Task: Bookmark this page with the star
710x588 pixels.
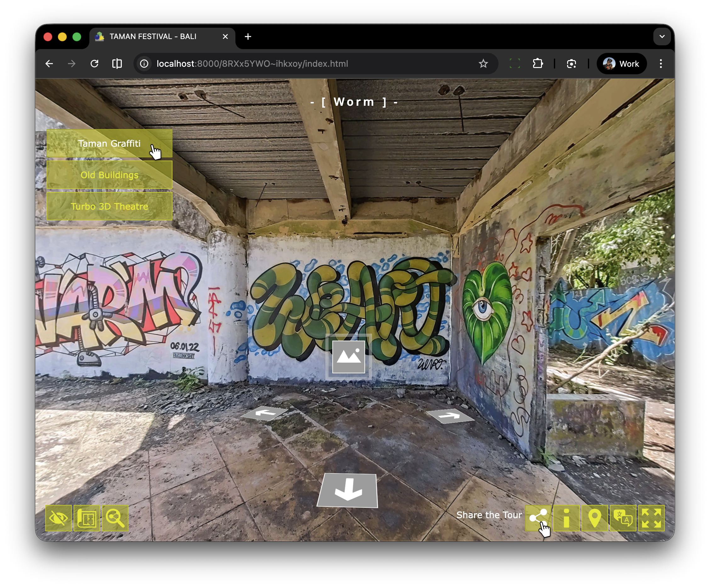Action: click(483, 64)
